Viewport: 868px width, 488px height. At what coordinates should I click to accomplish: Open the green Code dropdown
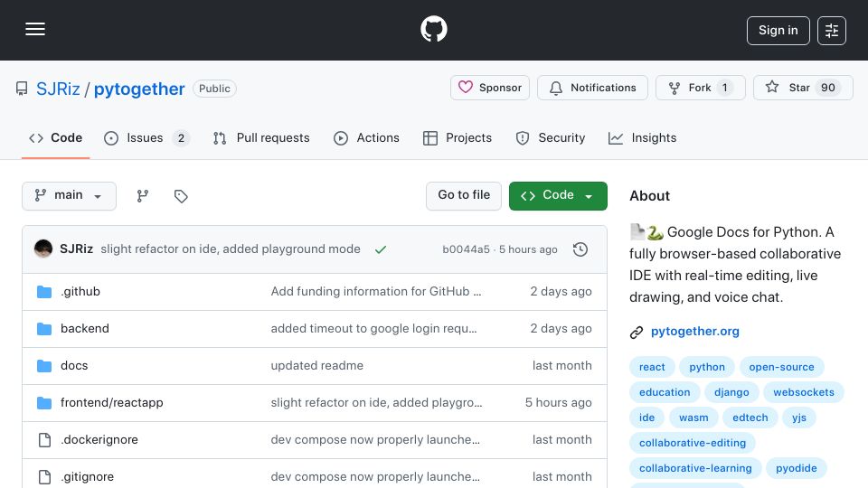[x=558, y=196]
